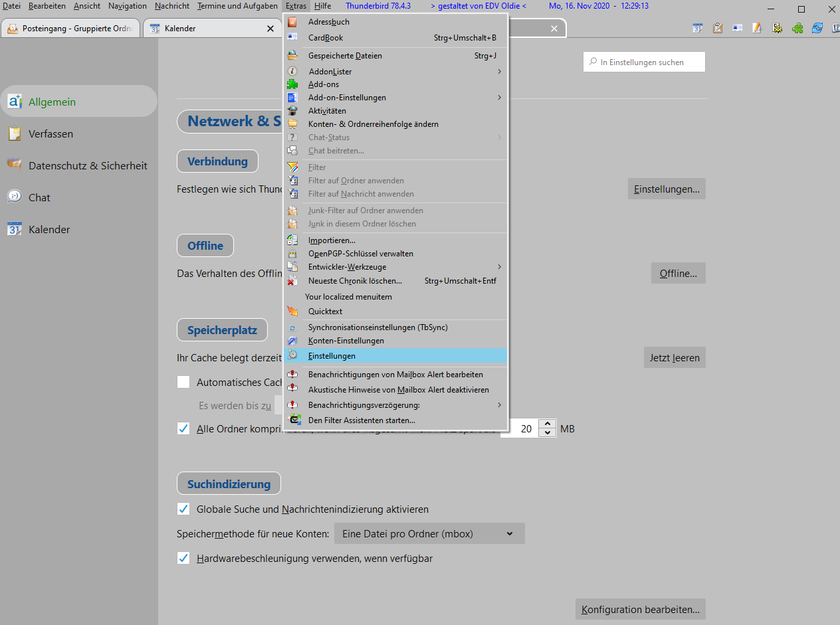Click the compose pencil toolbar icon
Screen dimensions: 840x625
click(x=757, y=28)
